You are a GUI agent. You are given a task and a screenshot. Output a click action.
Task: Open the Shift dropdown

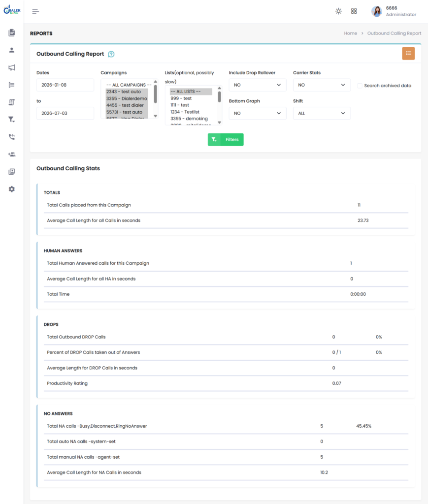pyautogui.click(x=322, y=113)
